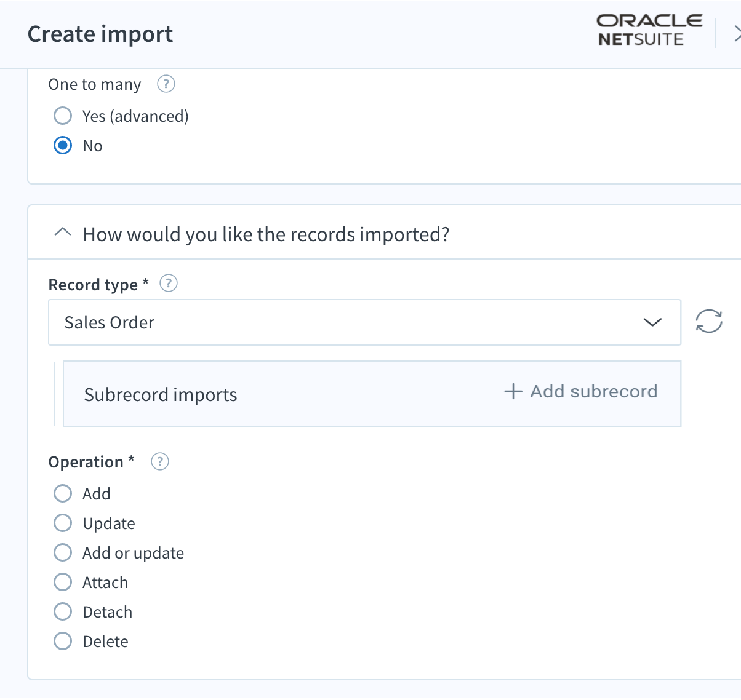
Task: Choose the Detach operation
Action: [x=62, y=611]
